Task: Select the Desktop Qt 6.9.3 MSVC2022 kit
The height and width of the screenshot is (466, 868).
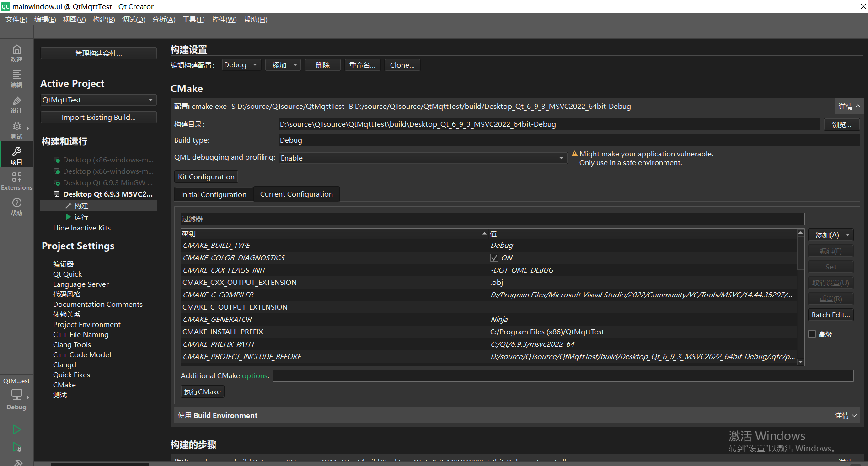Action: [x=104, y=194]
